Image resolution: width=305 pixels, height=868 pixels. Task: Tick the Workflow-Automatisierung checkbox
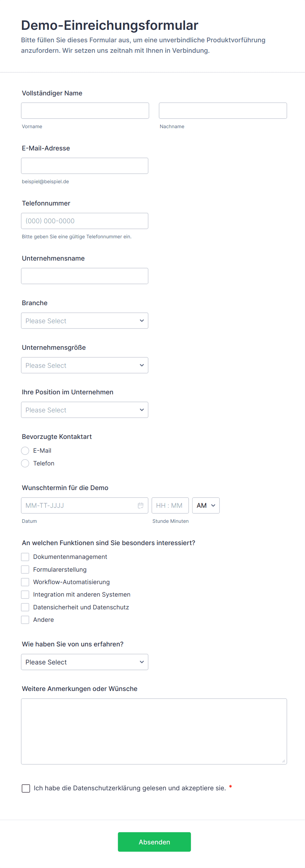tap(25, 582)
